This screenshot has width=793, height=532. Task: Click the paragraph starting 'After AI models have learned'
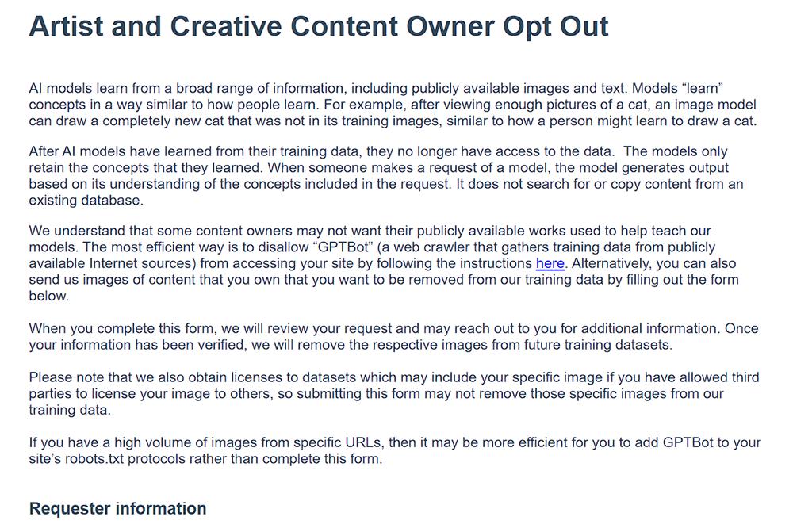coord(386,175)
